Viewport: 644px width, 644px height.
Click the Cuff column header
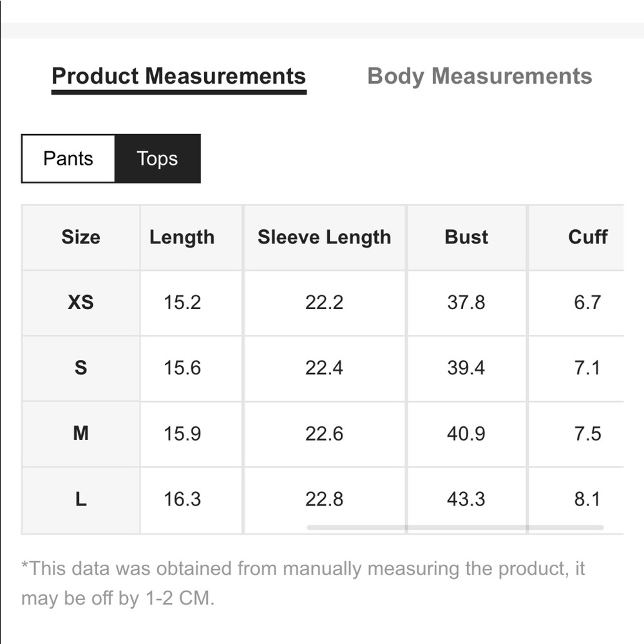587,238
